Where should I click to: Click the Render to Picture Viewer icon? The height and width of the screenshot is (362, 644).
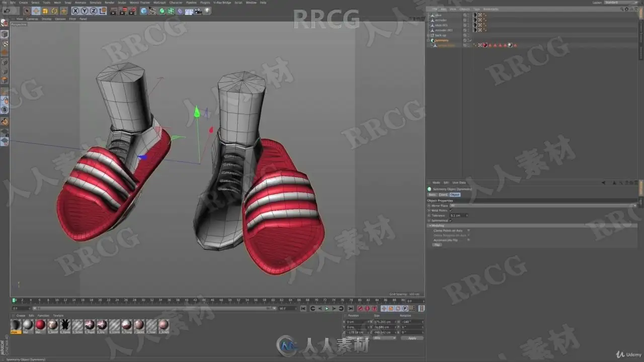pos(123,11)
